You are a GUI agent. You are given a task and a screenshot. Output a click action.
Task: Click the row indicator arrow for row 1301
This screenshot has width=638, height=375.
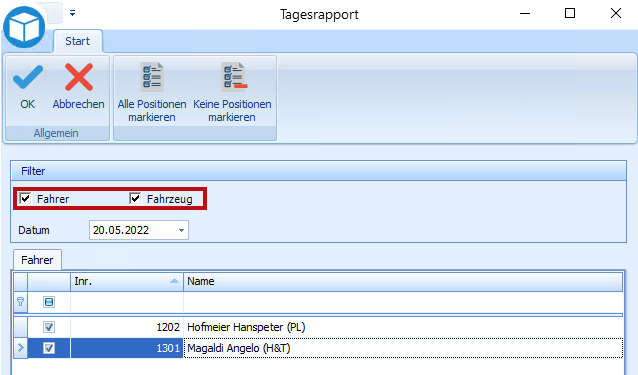coord(20,348)
